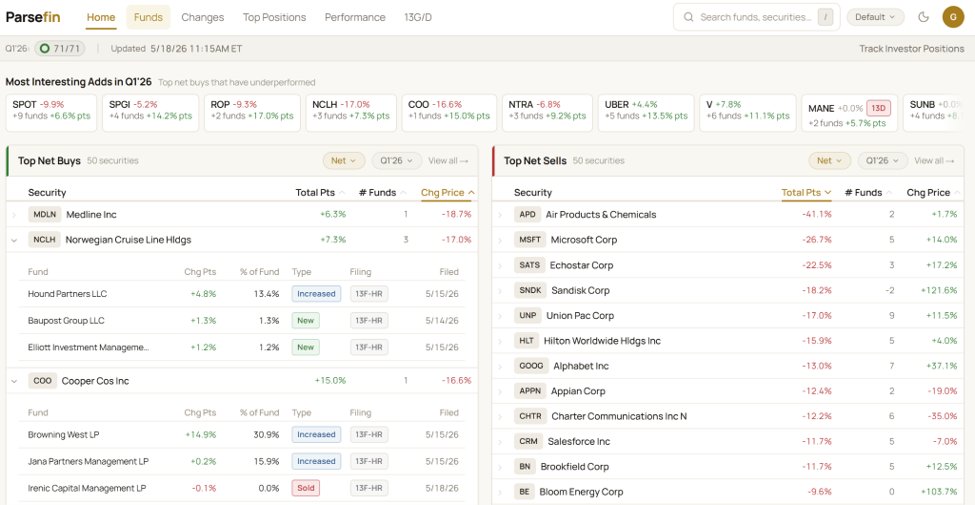Click 13F-HR filing badge for Baupost Group
Screen dimensions: 975x505
369,321
